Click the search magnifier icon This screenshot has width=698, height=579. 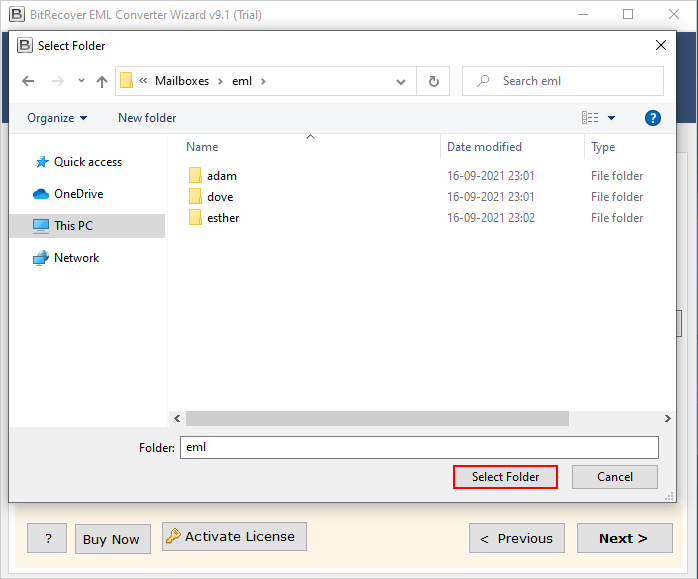pos(483,81)
